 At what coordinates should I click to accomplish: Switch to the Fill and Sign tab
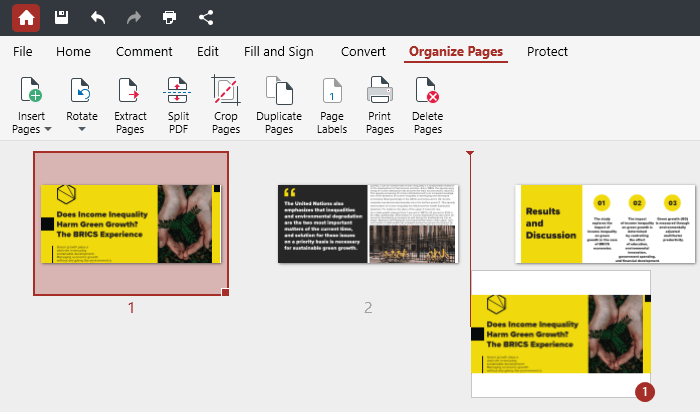[x=279, y=52]
